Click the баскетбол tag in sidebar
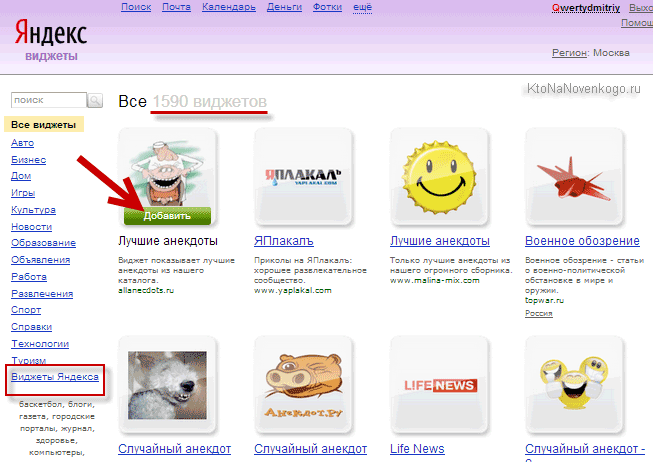This screenshot has height=462, width=653. [x=42, y=404]
